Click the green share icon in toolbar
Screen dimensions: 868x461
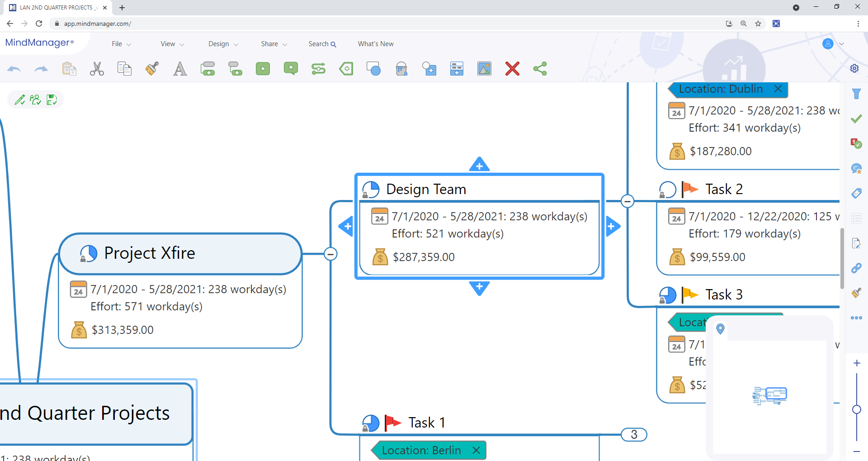tap(540, 69)
